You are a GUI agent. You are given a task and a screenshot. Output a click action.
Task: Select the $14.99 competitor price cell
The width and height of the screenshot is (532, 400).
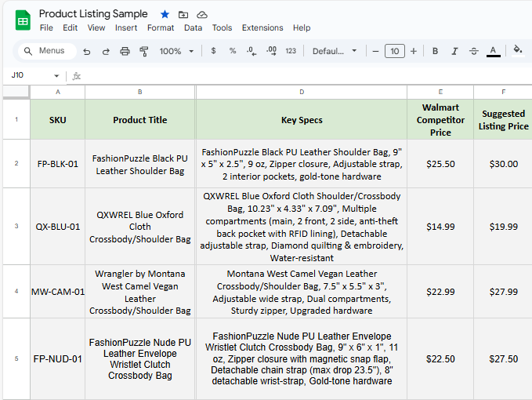click(440, 227)
